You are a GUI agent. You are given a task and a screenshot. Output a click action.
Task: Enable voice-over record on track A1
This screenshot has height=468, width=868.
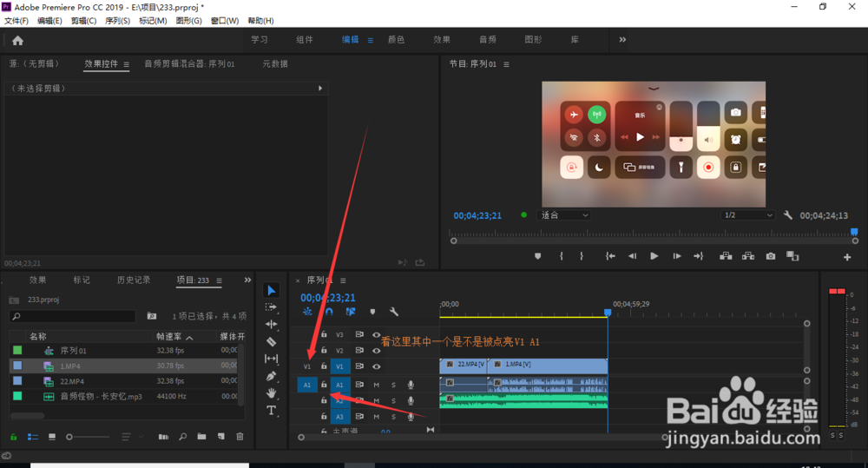[x=411, y=385]
